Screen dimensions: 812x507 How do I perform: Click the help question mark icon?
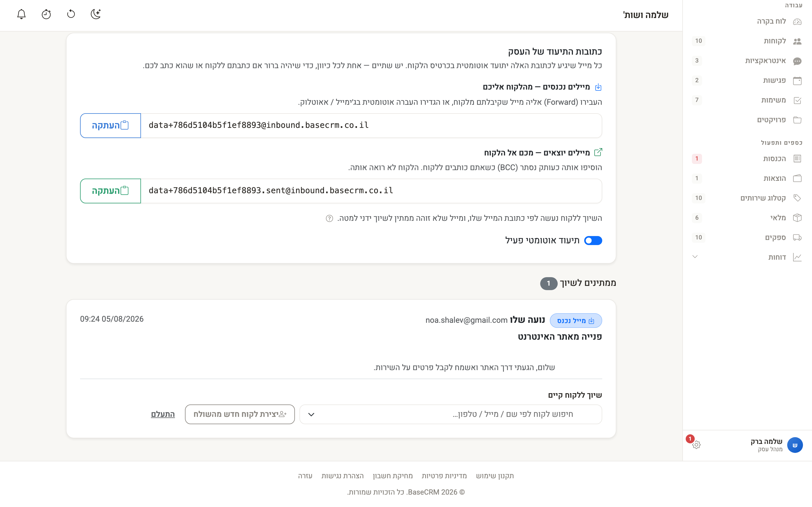[x=330, y=219]
